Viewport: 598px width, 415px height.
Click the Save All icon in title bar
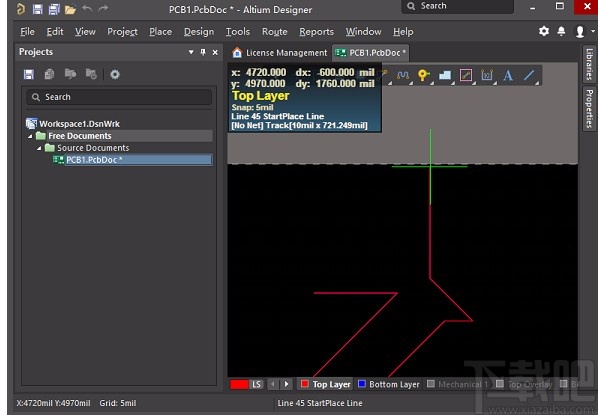[x=54, y=9]
